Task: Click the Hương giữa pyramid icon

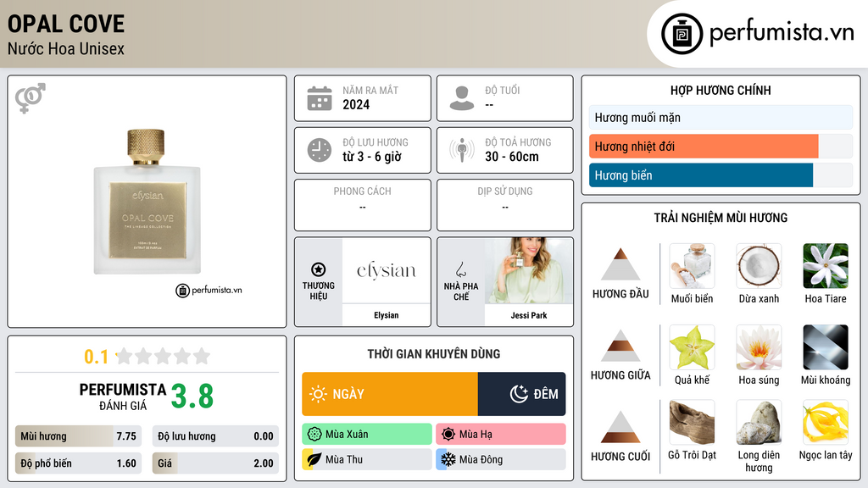Action: pyautogui.click(x=620, y=346)
